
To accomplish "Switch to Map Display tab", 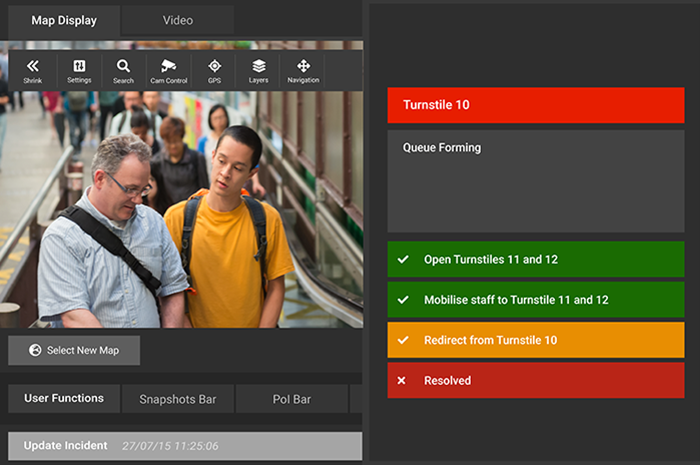I will 64,21.
